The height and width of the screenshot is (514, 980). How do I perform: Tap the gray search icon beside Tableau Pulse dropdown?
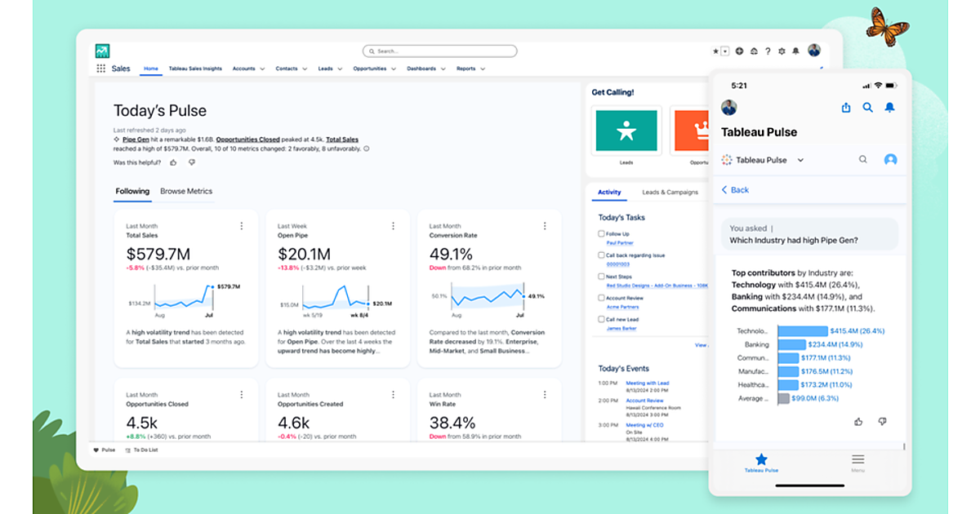coord(862,160)
